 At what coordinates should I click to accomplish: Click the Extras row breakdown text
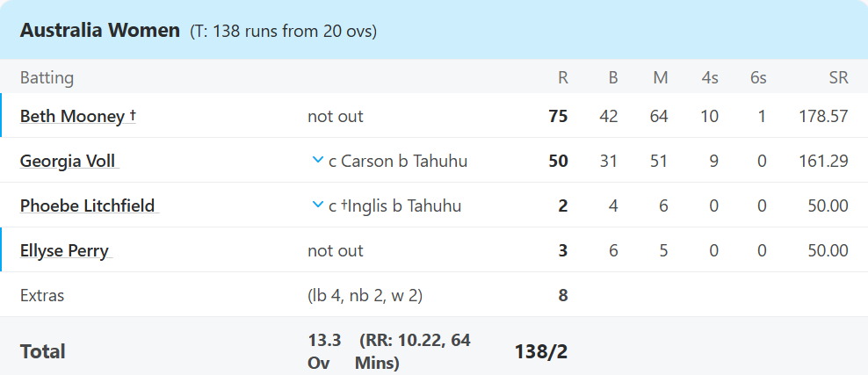click(365, 295)
